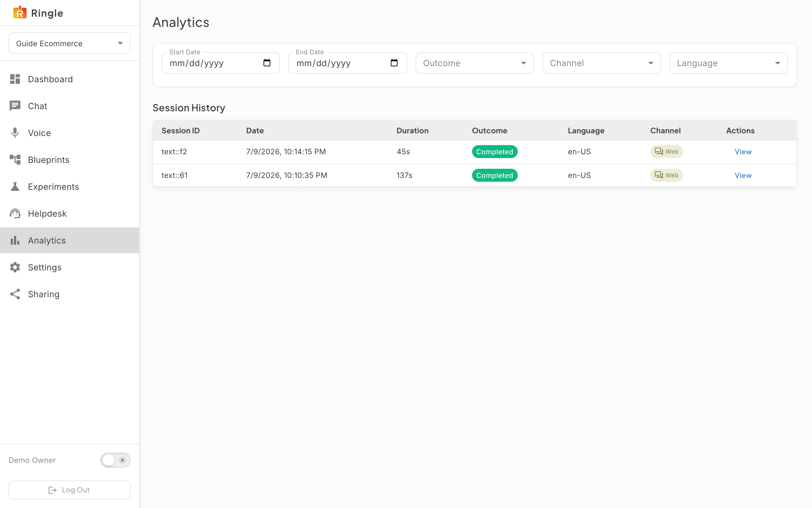
Task: Click the Voice microphone icon
Action: (15, 133)
